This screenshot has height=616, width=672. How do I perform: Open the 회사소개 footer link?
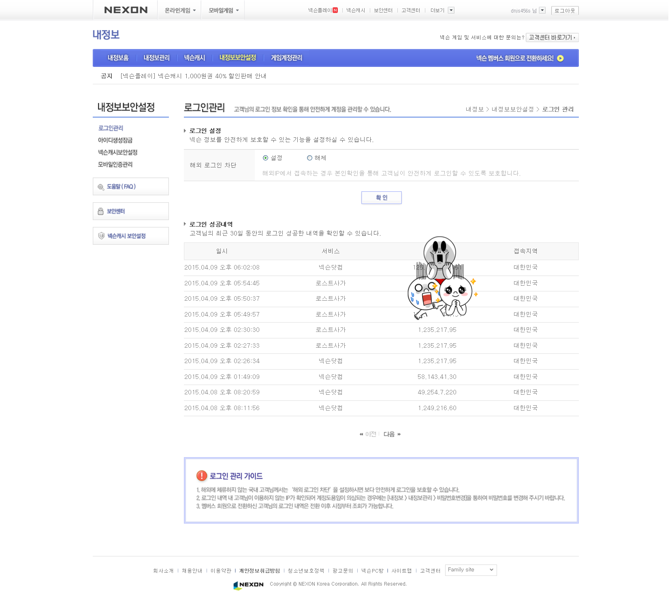pos(163,571)
